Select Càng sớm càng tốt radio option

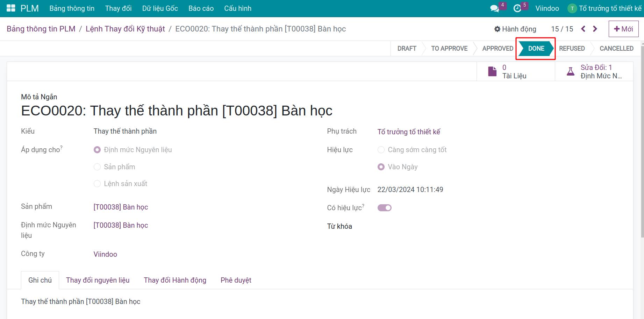(381, 150)
